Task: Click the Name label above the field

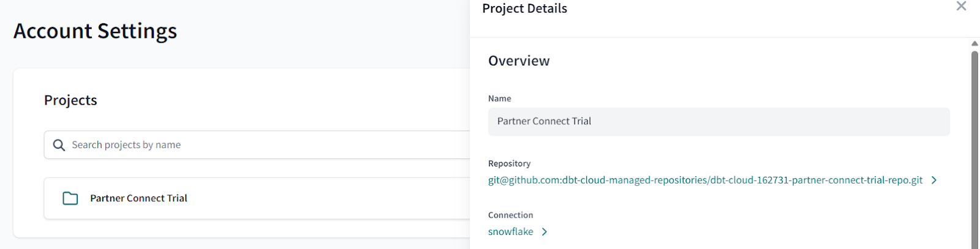Action: (x=499, y=98)
